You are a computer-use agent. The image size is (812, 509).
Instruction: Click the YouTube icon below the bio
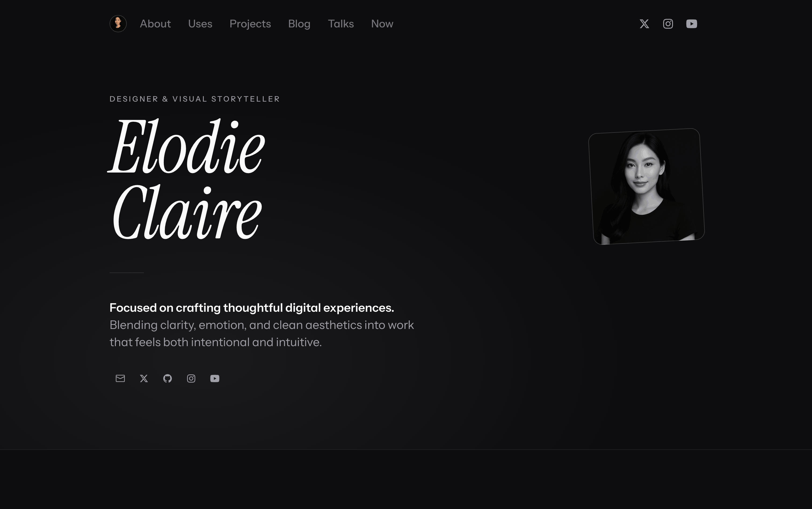click(215, 378)
